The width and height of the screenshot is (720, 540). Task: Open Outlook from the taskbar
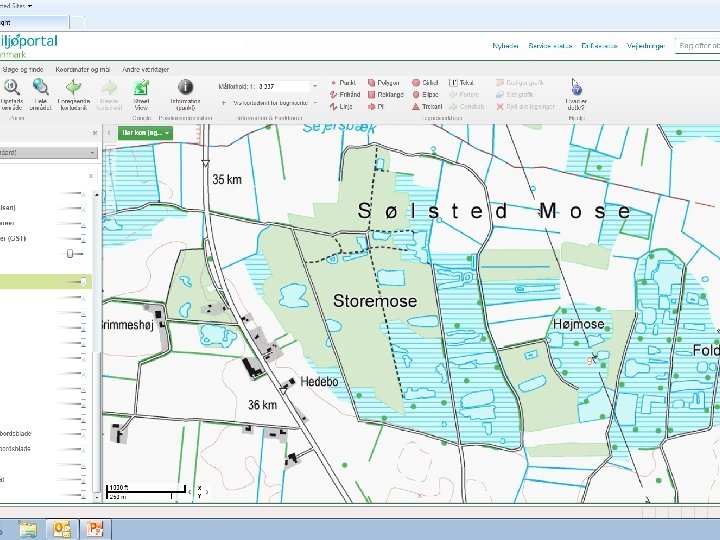point(62,529)
